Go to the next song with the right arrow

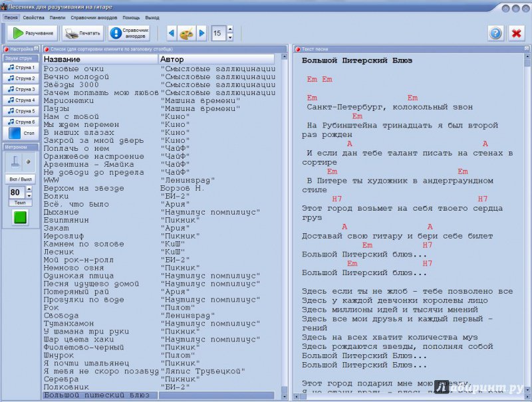[x=201, y=33]
